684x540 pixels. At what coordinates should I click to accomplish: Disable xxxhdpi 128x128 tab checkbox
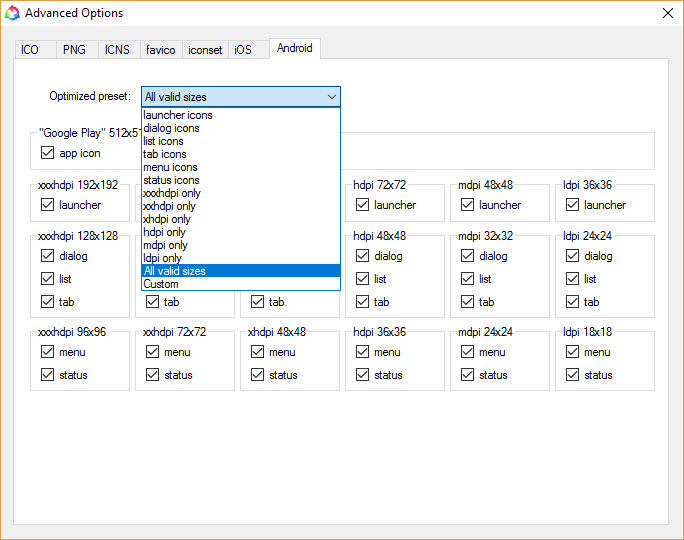47,302
